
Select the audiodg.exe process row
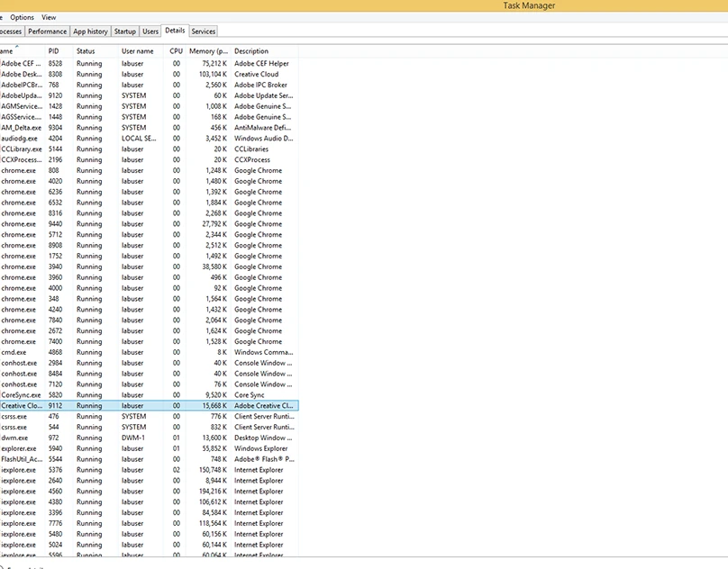(20, 139)
